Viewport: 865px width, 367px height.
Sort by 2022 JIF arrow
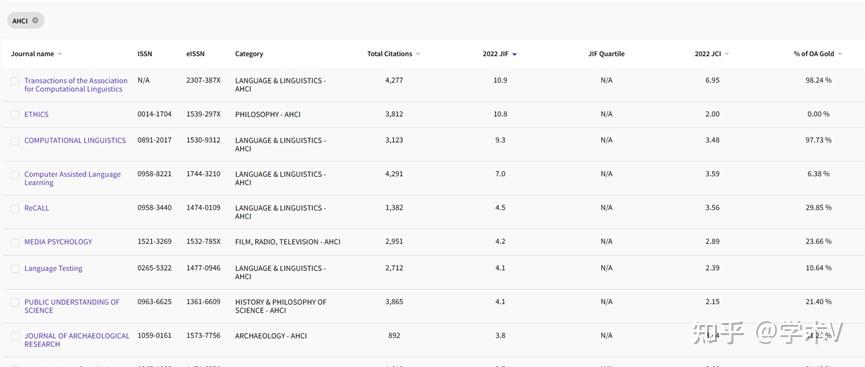point(515,54)
